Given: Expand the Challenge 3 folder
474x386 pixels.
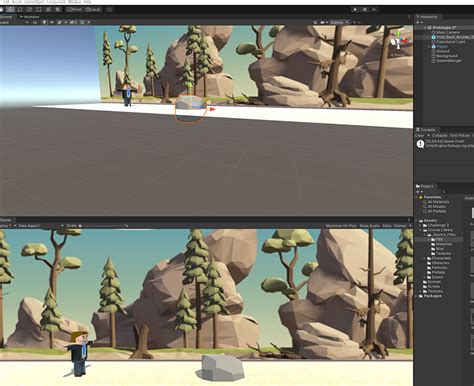Looking at the screenshot, I should (x=421, y=225).
